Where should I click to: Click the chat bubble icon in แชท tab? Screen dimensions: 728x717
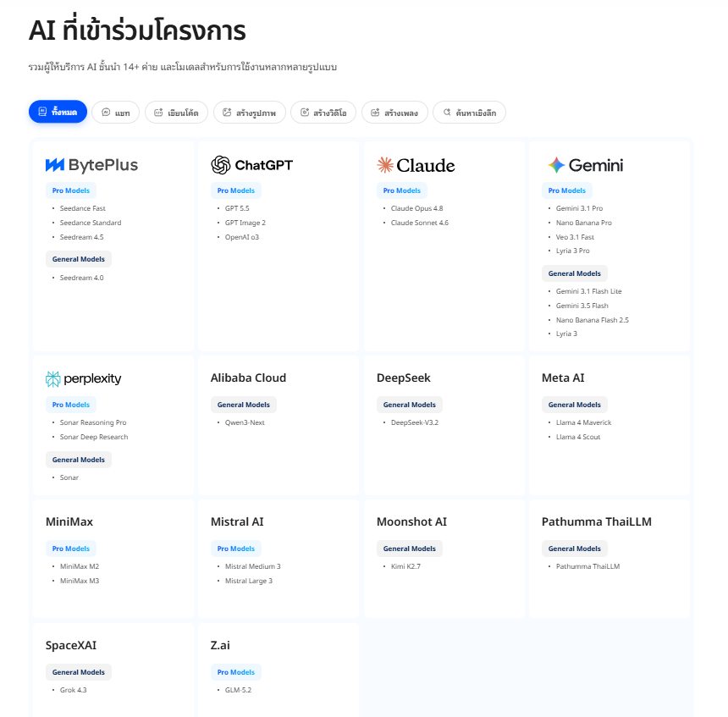tap(106, 113)
